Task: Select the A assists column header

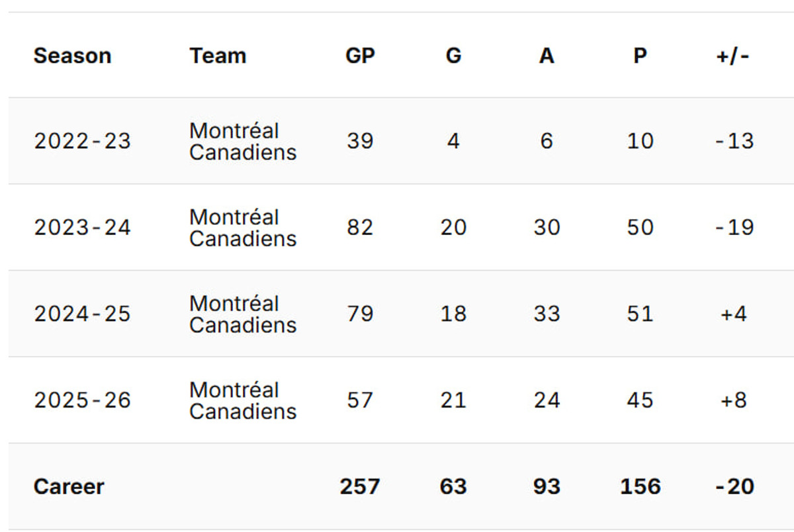Action: click(x=546, y=56)
